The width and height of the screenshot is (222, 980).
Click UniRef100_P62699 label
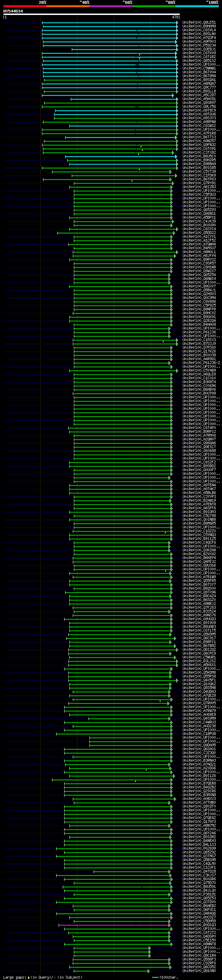coord(199,849)
